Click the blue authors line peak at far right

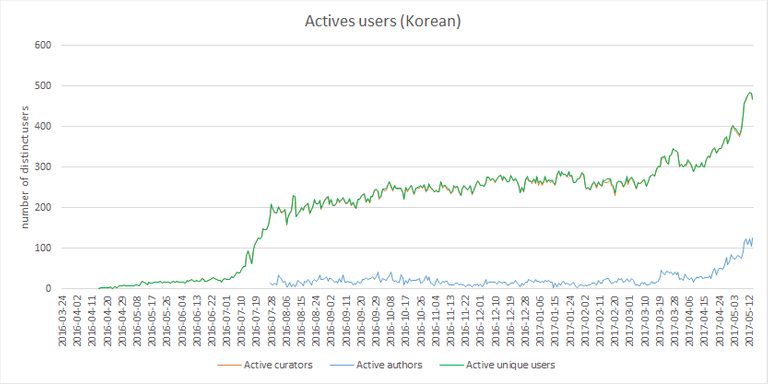(751, 239)
